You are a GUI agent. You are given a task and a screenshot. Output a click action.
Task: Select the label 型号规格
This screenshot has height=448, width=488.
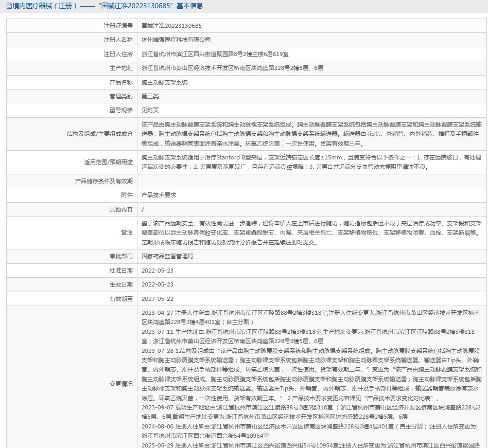click(121, 110)
